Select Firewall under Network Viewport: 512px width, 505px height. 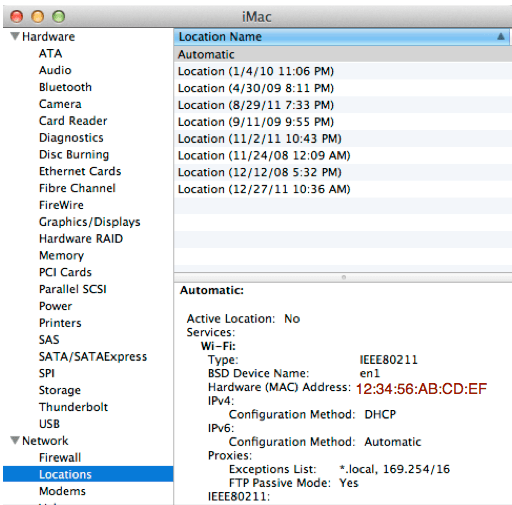[60, 457]
